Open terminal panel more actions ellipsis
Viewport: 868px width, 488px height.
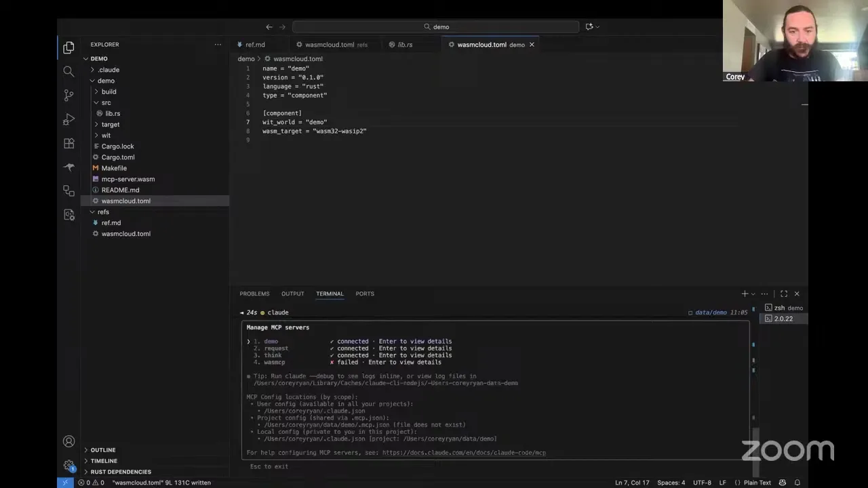click(x=765, y=293)
